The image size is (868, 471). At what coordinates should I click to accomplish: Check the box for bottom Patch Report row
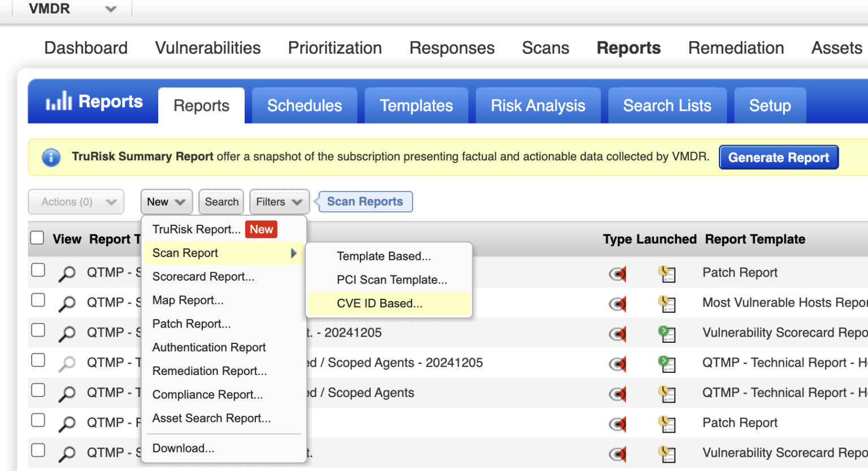(x=38, y=420)
